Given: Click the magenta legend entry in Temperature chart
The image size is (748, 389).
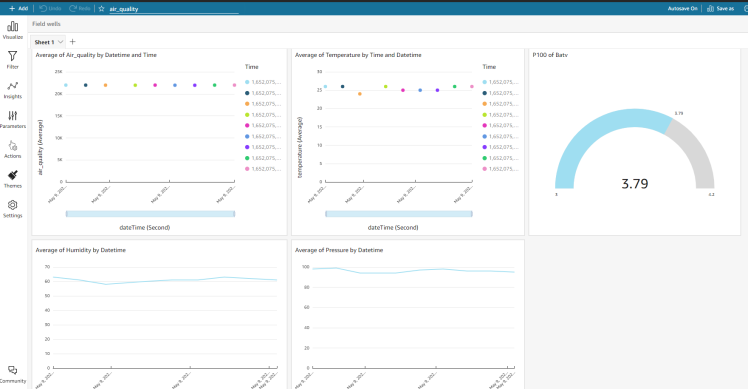Looking at the screenshot, I should tap(500, 126).
